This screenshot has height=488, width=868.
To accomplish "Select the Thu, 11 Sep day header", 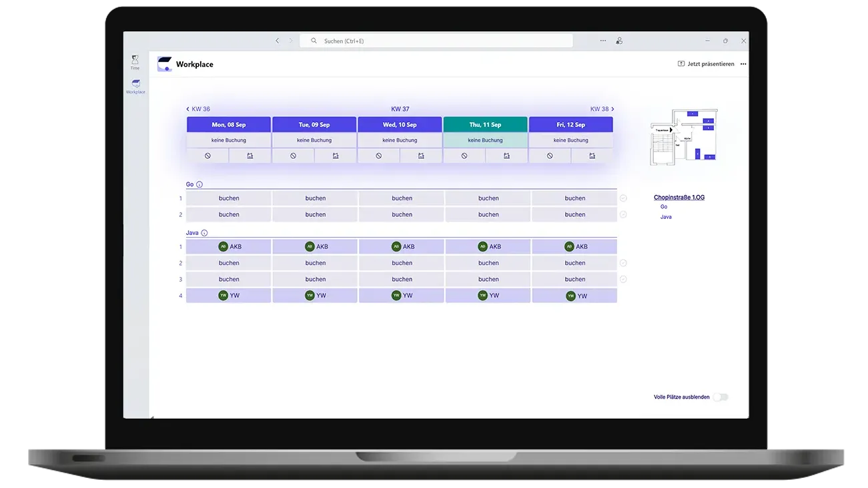I will (x=485, y=125).
